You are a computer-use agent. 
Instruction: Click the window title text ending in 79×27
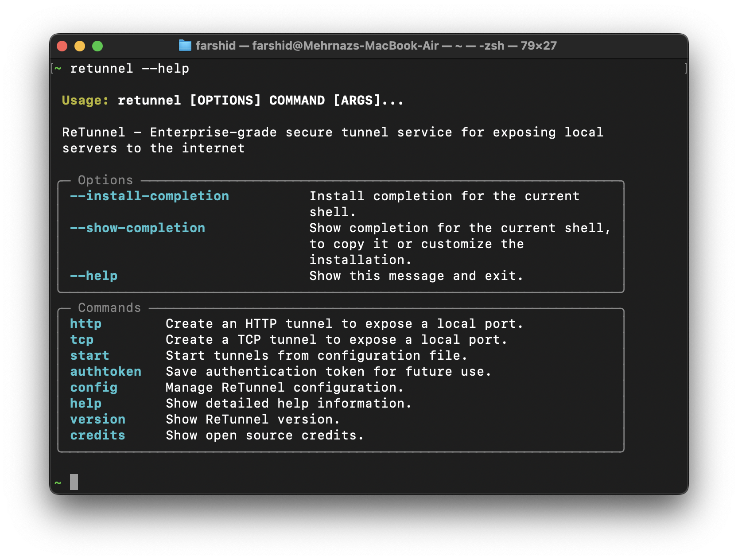(x=376, y=46)
